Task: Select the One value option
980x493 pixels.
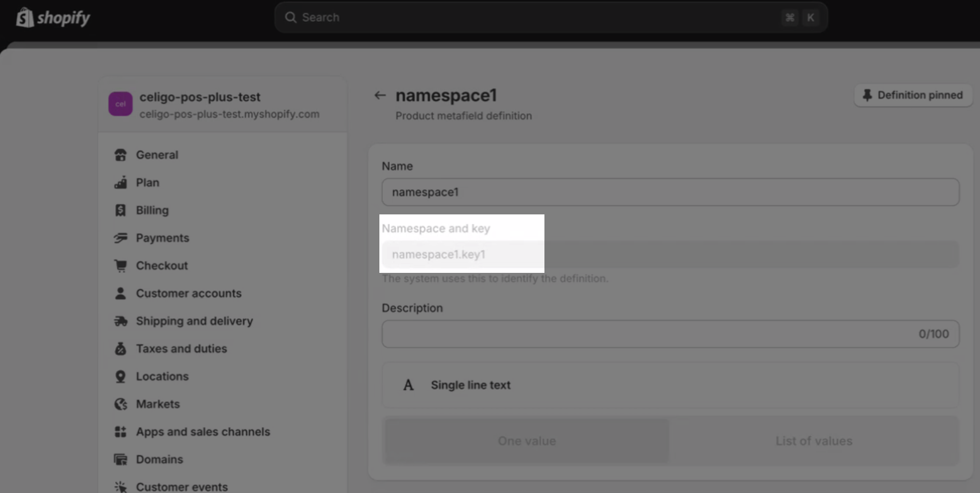Action: pyautogui.click(x=527, y=441)
